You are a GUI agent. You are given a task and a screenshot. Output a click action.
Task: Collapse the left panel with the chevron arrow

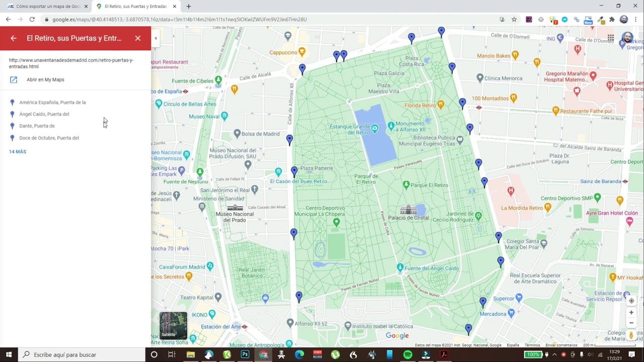[155, 38]
